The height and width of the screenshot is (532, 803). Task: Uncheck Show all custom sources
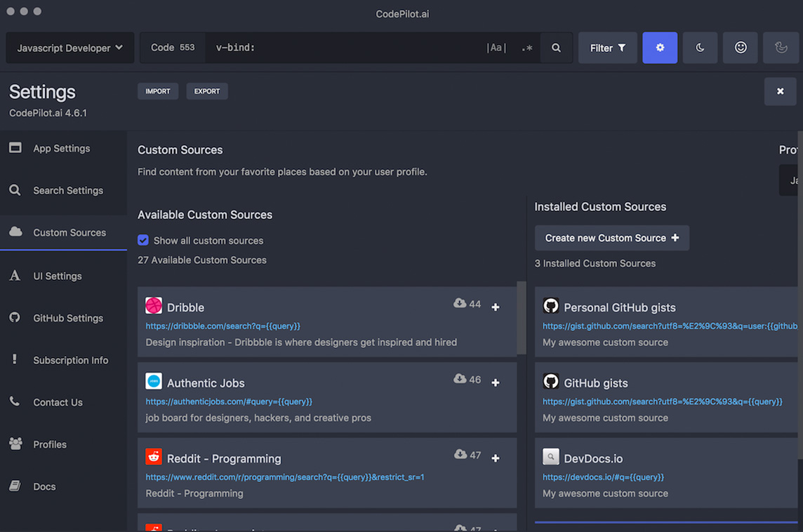tap(143, 240)
